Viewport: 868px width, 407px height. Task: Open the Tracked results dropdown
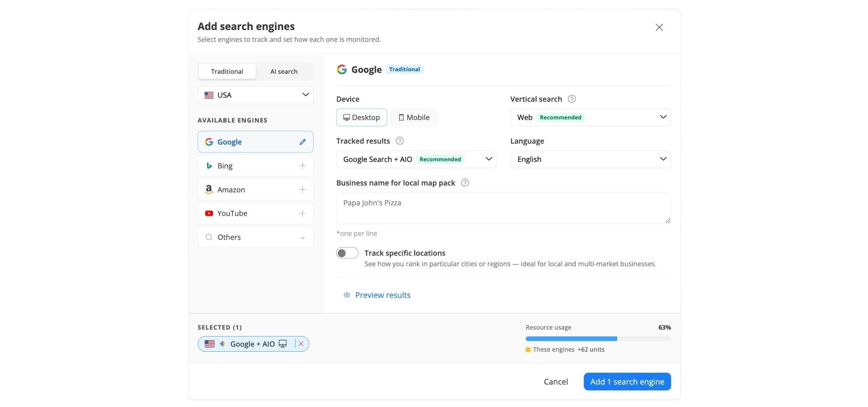[416, 159]
